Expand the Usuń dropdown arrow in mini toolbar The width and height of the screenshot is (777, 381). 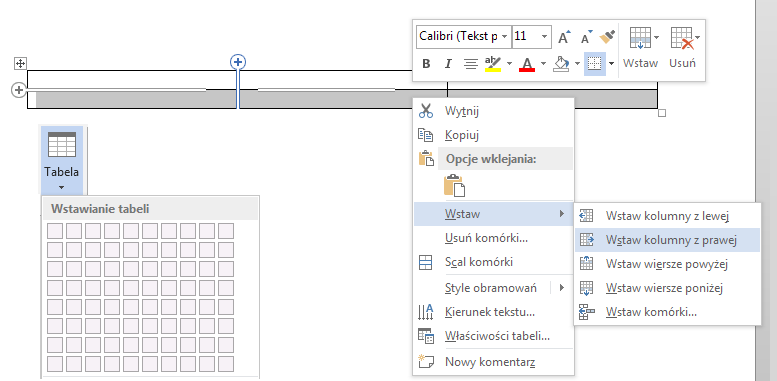pos(697,37)
